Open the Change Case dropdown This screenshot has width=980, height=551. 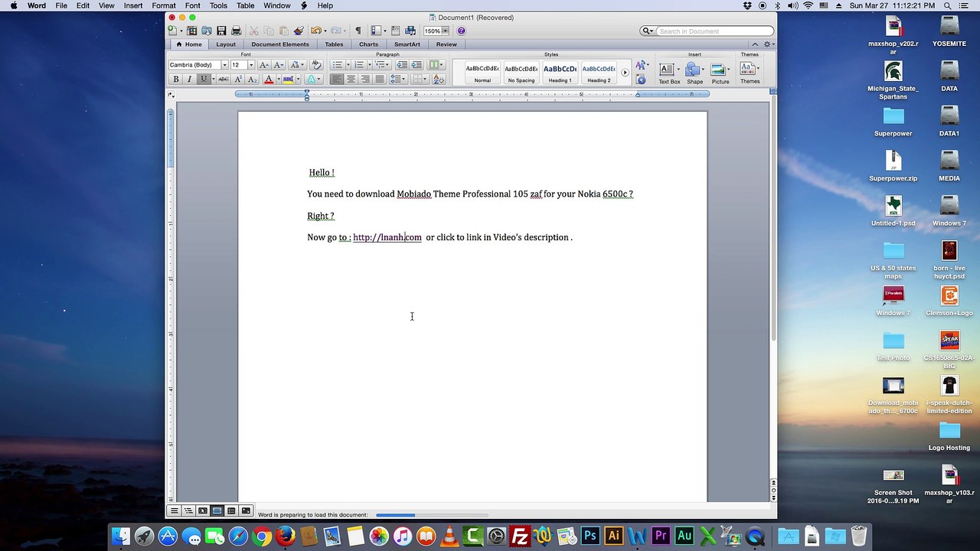(x=297, y=65)
